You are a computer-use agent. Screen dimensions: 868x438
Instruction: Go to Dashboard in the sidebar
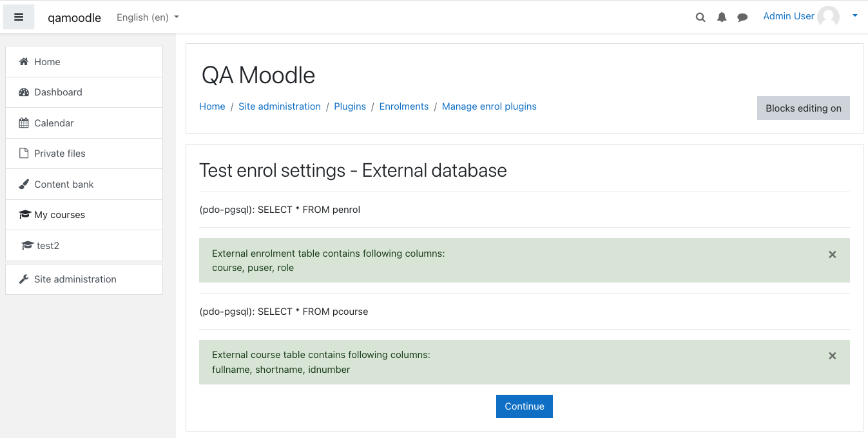pyautogui.click(x=84, y=92)
